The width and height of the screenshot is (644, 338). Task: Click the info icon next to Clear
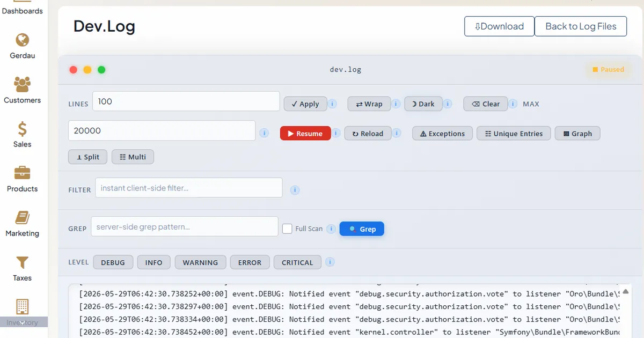513,104
